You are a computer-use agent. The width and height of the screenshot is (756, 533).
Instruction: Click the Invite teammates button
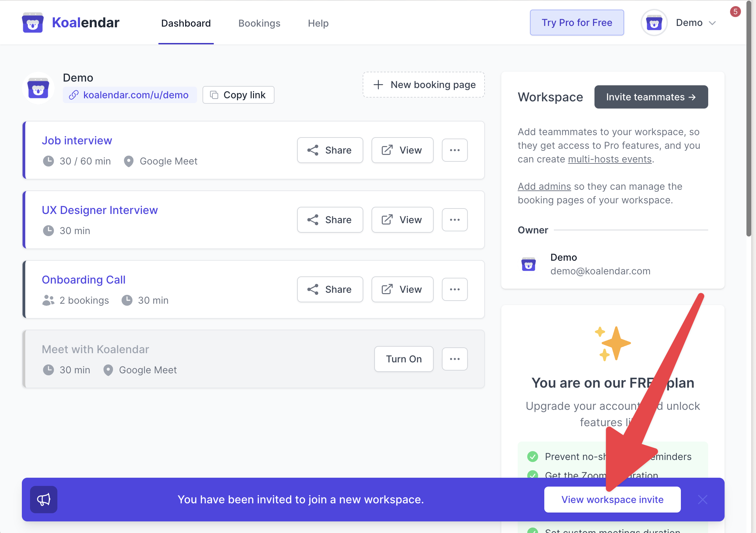pos(651,97)
